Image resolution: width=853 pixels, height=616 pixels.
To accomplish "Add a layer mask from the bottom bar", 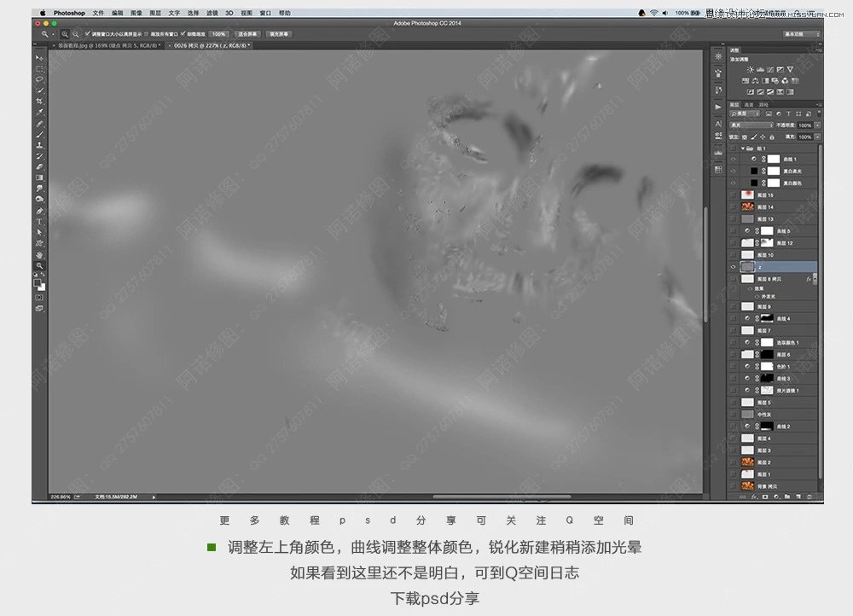I will click(765, 497).
